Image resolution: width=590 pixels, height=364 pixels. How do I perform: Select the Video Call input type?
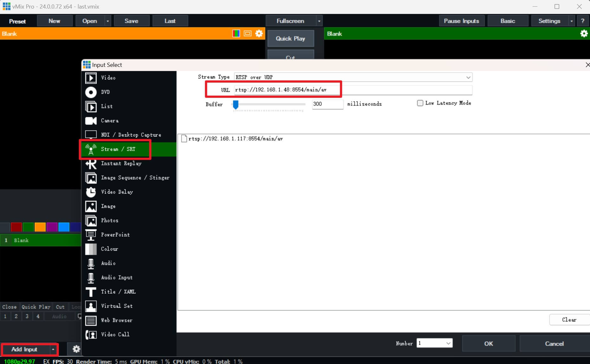coord(115,335)
